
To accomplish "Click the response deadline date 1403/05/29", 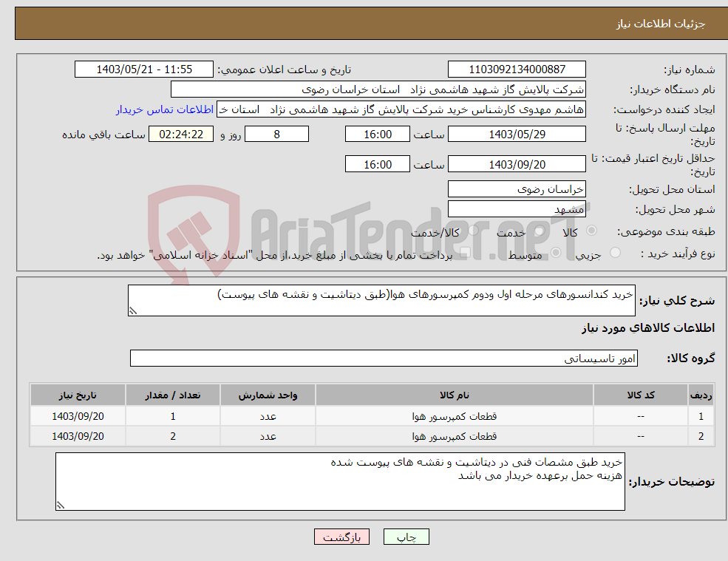I will (x=517, y=135).
